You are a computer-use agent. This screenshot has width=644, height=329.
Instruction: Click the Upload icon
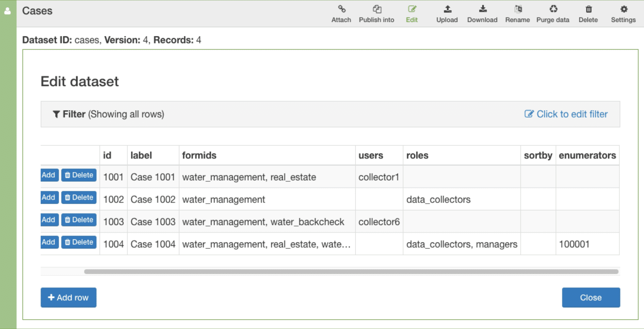click(x=447, y=13)
